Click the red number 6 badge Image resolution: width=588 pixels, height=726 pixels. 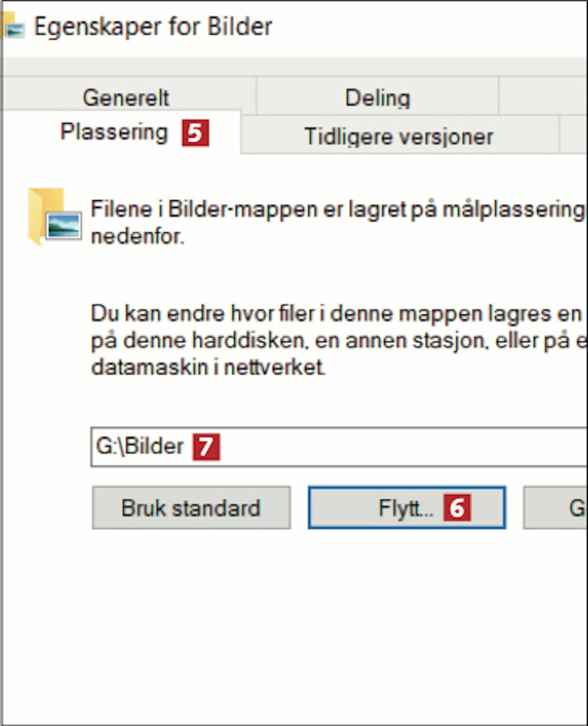tap(457, 508)
